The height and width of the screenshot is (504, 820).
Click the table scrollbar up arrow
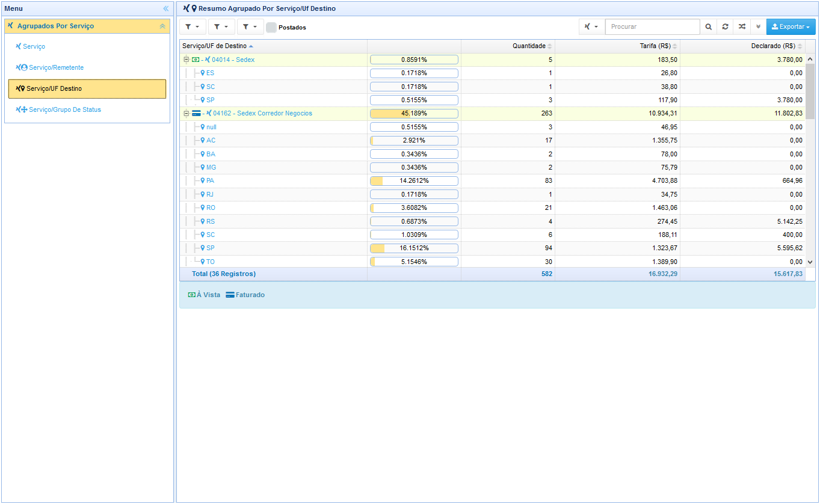(x=810, y=59)
